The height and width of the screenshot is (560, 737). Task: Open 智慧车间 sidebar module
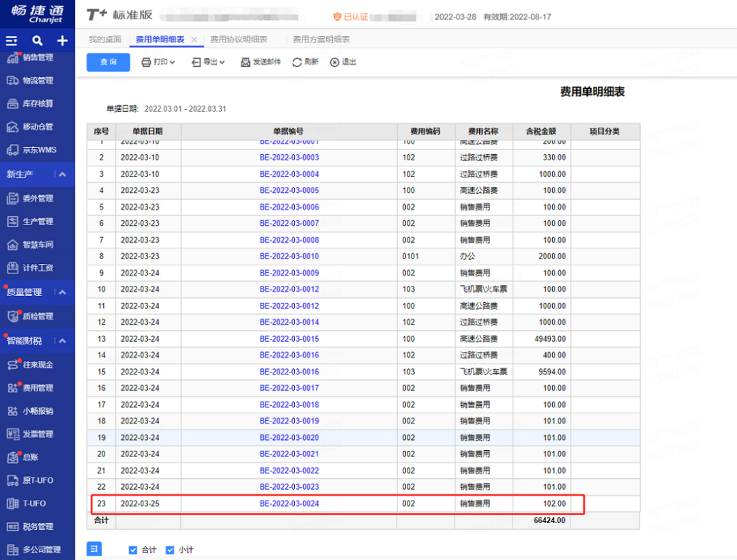click(30, 245)
